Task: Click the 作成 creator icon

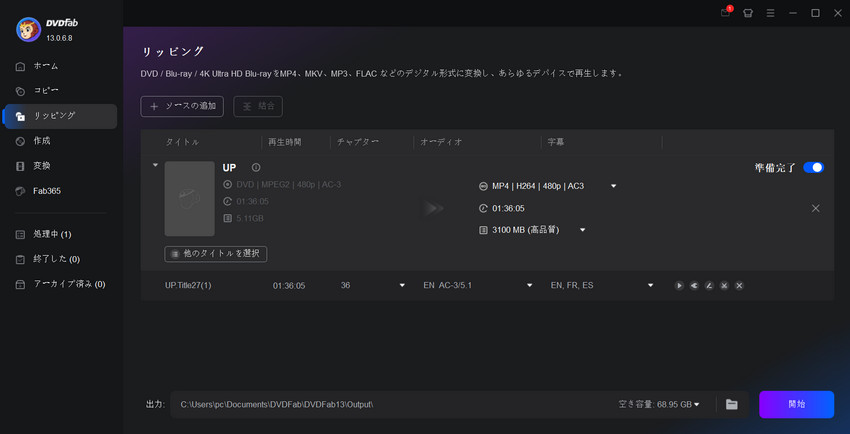Action: pos(21,141)
